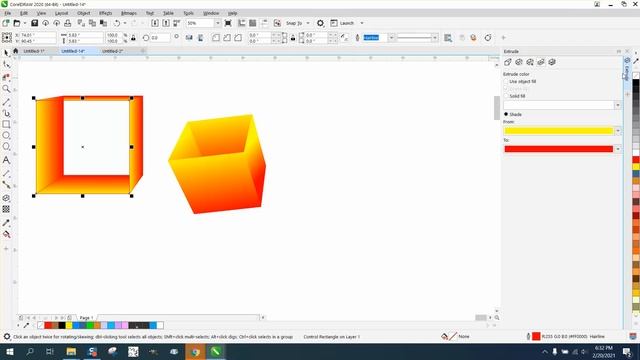Switch to the Untitled-1 document tab
This screenshot has height=360, width=640.
(34, 51)
